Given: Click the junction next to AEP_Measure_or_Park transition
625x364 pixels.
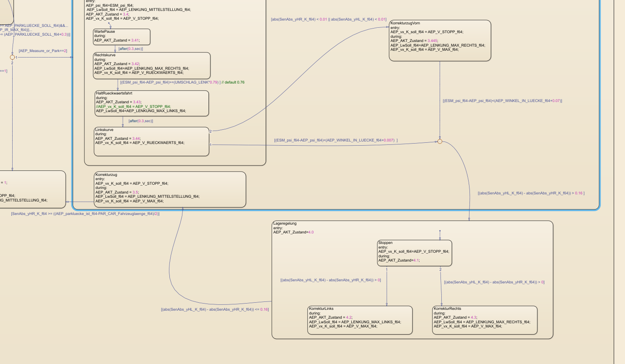Looking at the screenshot, I should coord(12,57).
